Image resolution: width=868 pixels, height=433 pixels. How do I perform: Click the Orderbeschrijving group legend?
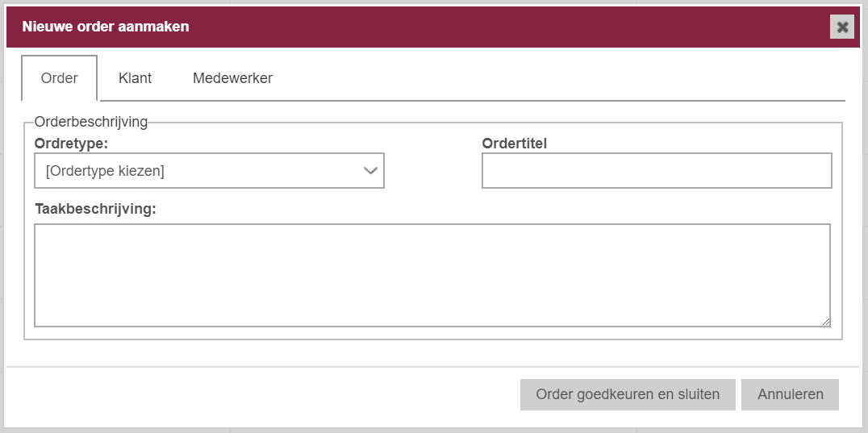[91, 122]
